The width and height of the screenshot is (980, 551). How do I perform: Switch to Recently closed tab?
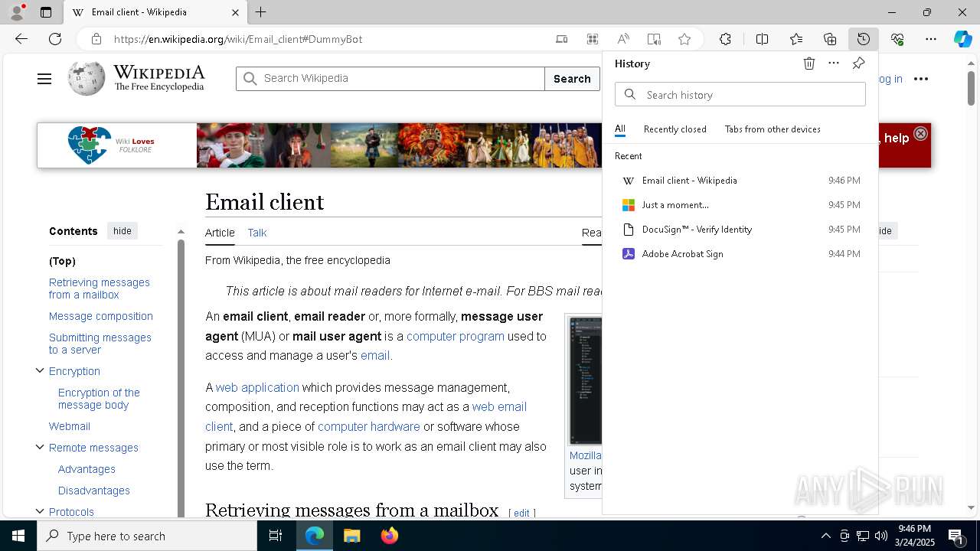[675, 129]
